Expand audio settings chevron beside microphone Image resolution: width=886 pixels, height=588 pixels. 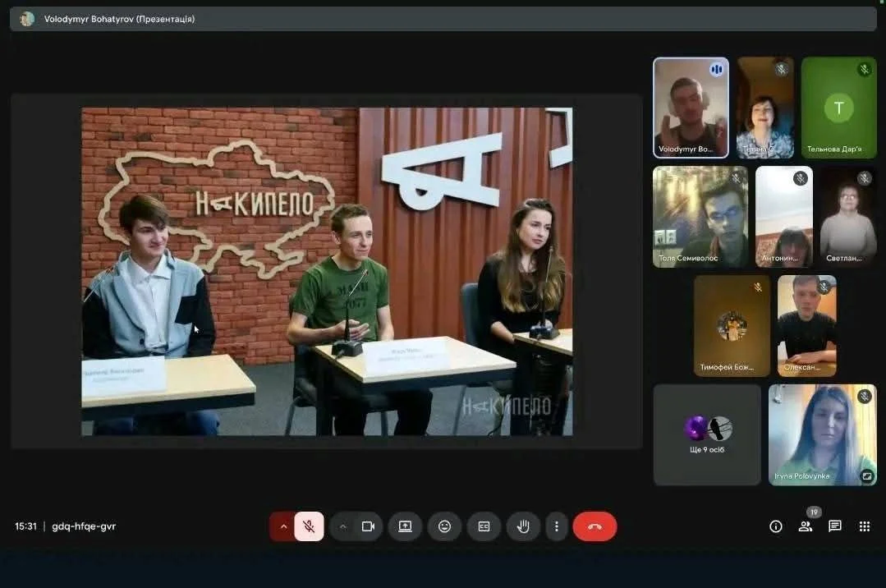click(283, 526)
